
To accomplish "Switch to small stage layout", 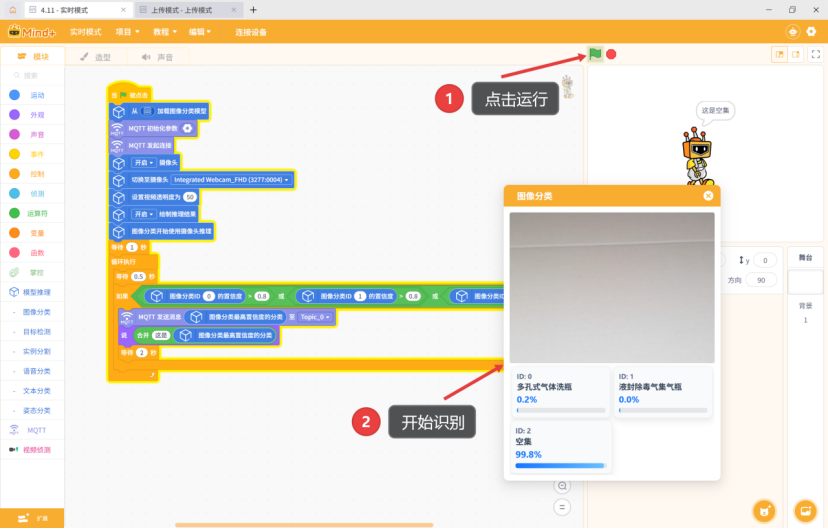I will pyautogui.click(x=780, y=54).
